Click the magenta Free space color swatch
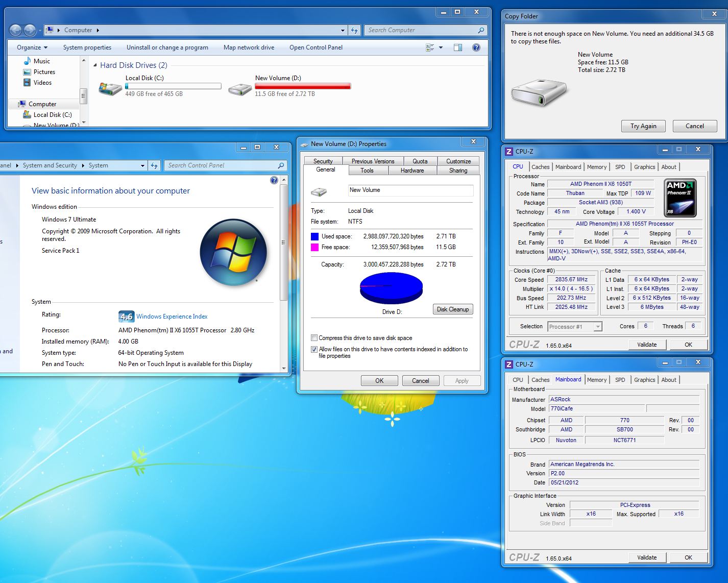The width and height of the screenshot is (728, 583). point(314,247)
